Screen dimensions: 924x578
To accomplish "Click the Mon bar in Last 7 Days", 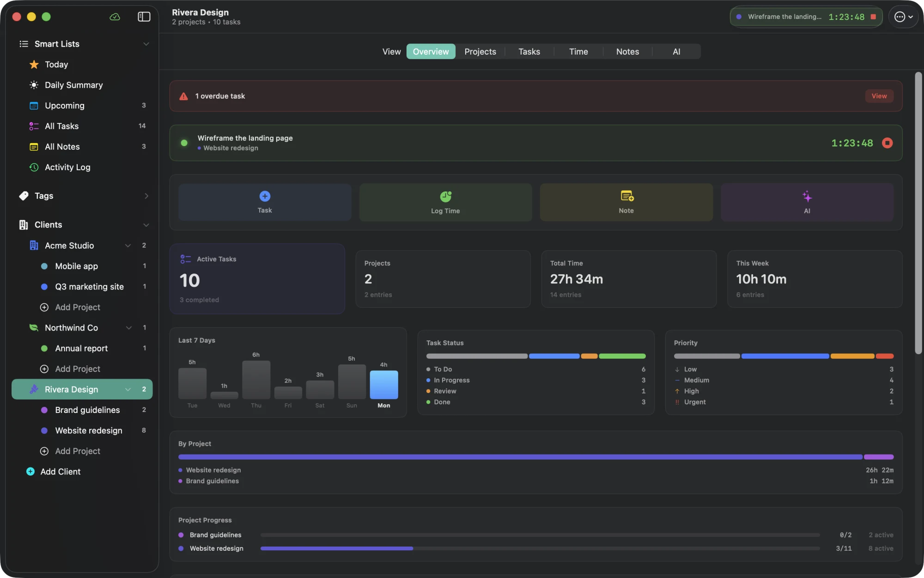I will pyautogui.click(x=383, y=384).
